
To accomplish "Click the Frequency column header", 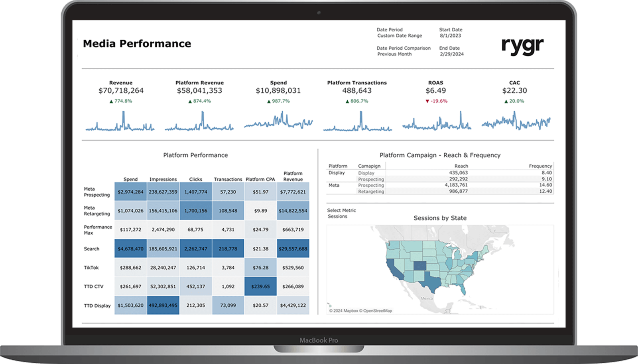I will coord(540,166).
